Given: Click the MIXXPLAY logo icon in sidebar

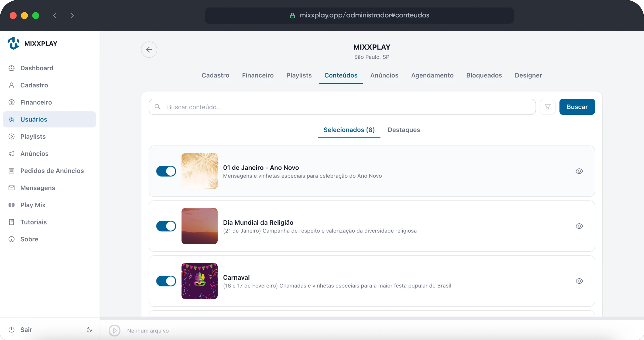Looking at the screenshot, I should tap(13, 43).
